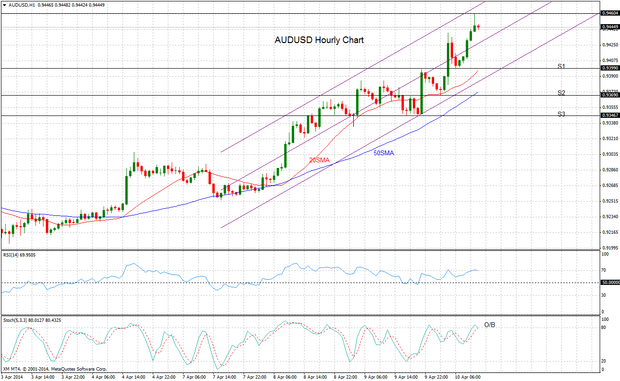The width and height of the screenshot is (620, 381).
Task: Click the latest small red candle at far right
Action: pyautogui.click(x=478, y=27)
